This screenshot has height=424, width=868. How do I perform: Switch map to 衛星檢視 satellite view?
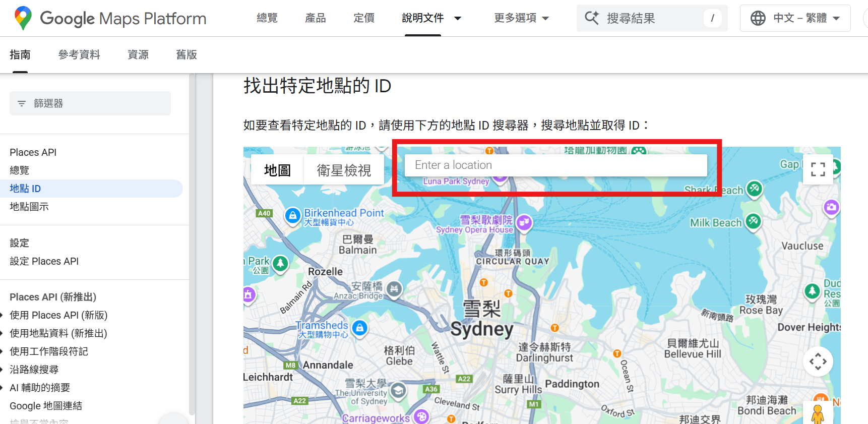(x=344, y=170)
